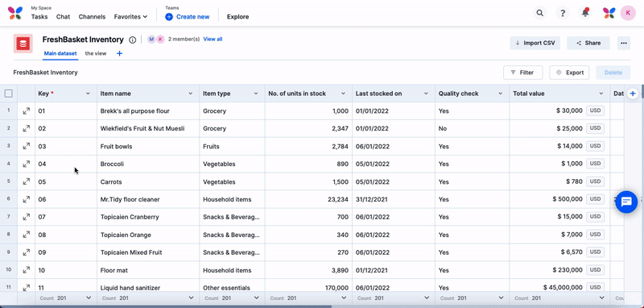Screen dimensions: 644x308
Task: Expand row 11 Liquid hand sanitizer record
Action: (x=27, y=287)
